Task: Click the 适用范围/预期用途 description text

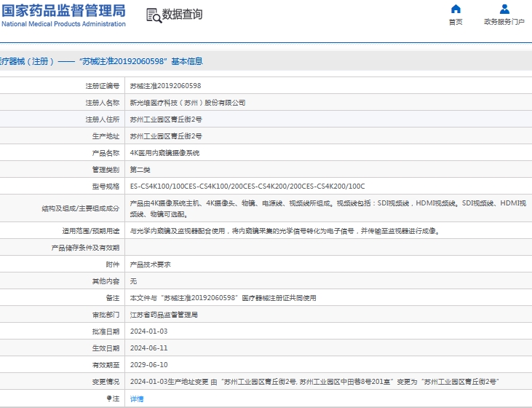Action: click(285, 231)
